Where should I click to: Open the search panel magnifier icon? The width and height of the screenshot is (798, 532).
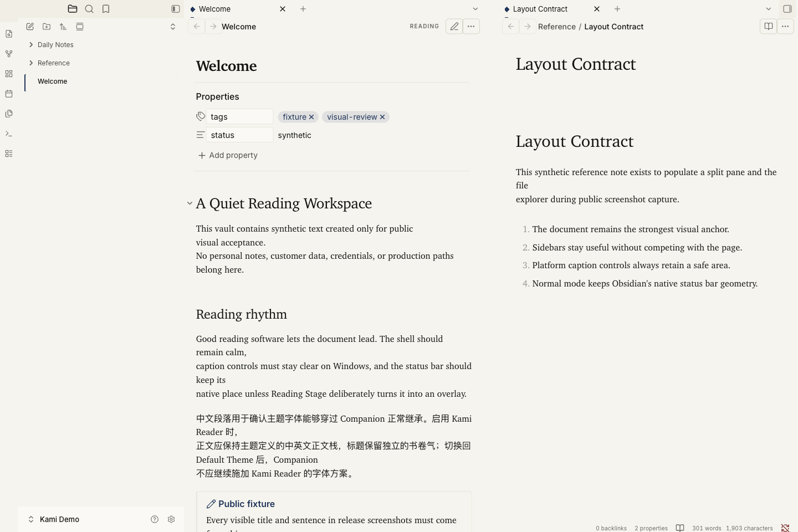click(x=89, y=9)
